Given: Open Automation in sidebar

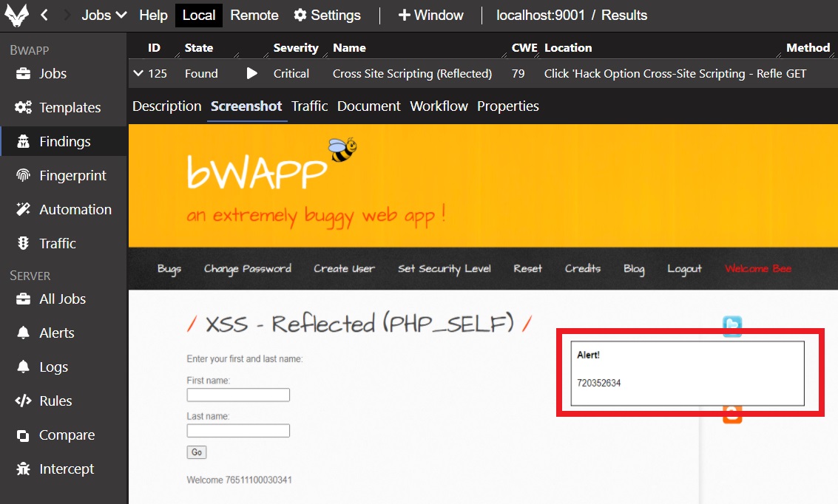Looking at the screenshot, I should tap(64, 209).
